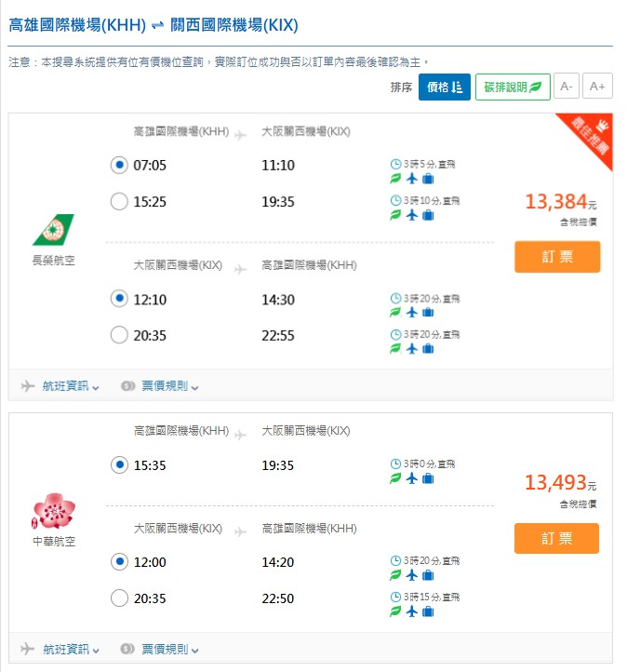This screenshot has height=672, width=627.
Task: Sort results by 價格
Action: pos(444,87)
